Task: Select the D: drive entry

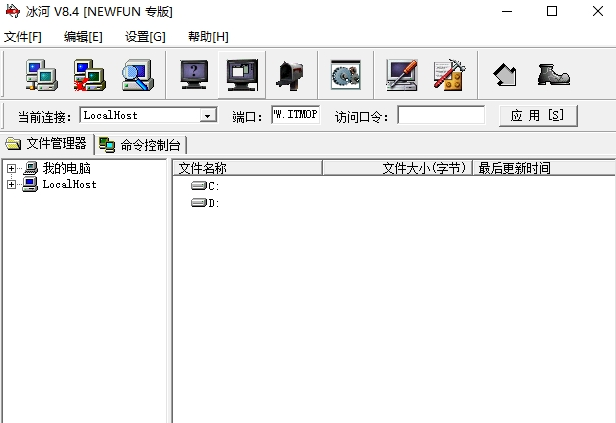Action: (x=205, y=203)
